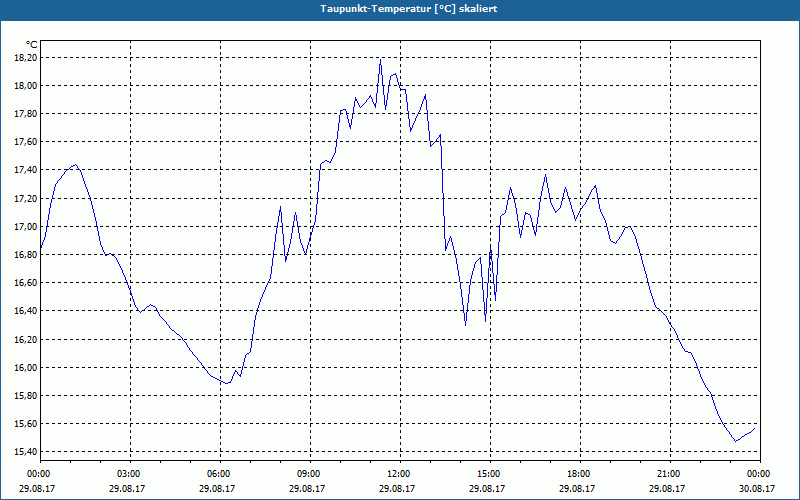This screenshot has width=800, height=500.
Task: Click the y-axis label '17,80'
Action: pos(25,114)
